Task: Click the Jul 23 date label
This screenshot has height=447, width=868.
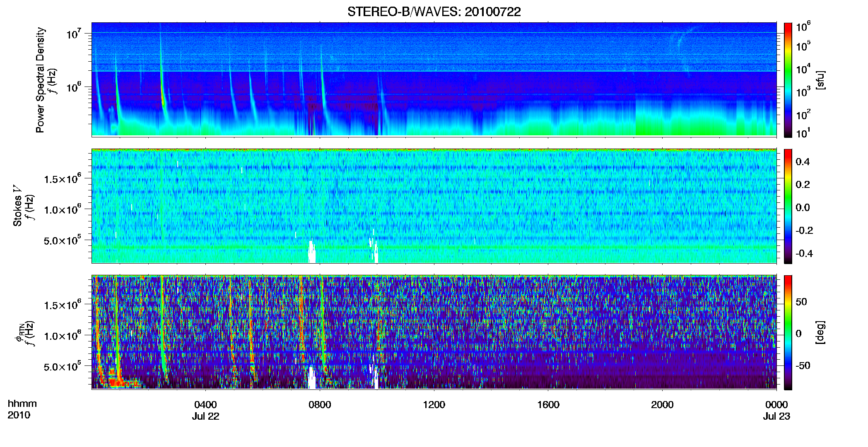Action: (776, 416)
